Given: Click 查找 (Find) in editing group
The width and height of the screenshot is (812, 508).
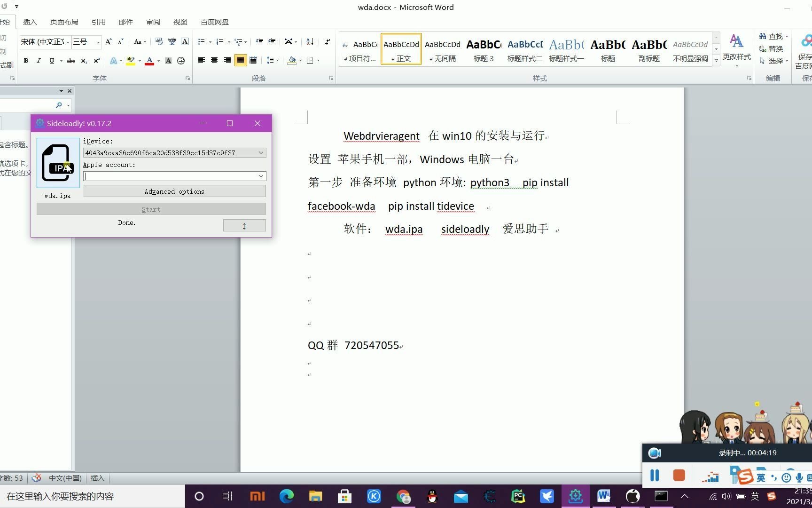Looking at the screenshot, I should (773, 36).
